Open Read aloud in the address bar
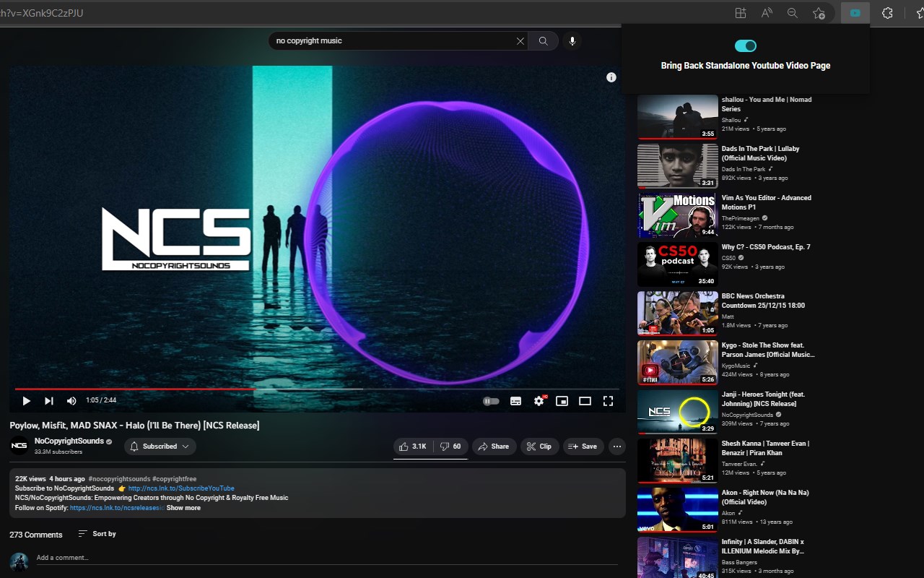Viewport: 924px width, 578px height. pos(767,13)
